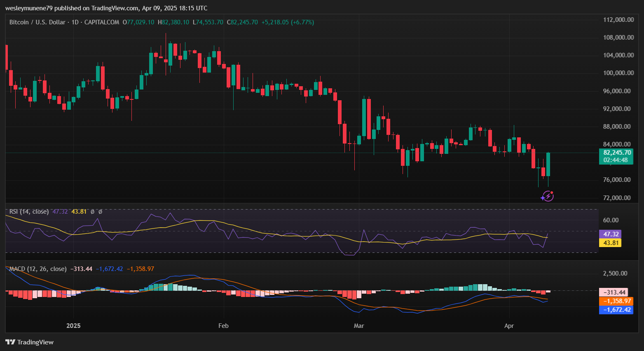Screen dimensions: 644x351
Task: Click the yellow 43.81 tag on RSI axis
Action: pyautogui.click(x=611, y=243)
